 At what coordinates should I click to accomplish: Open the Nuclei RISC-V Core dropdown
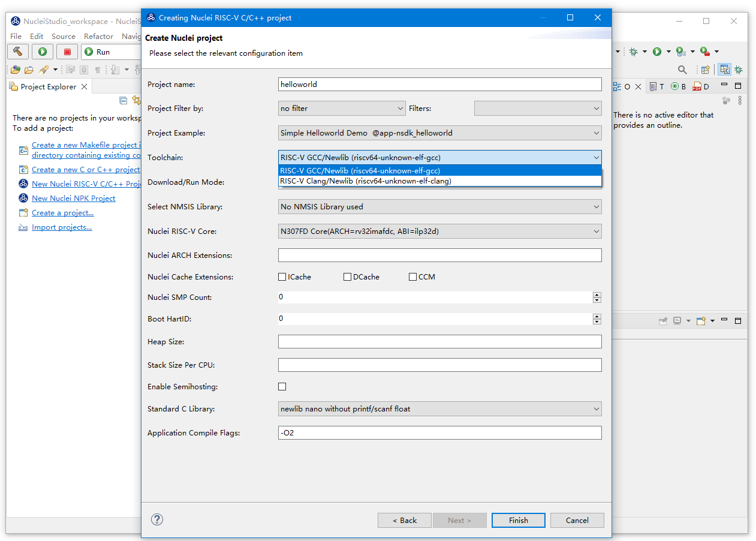tap(439, 231)
